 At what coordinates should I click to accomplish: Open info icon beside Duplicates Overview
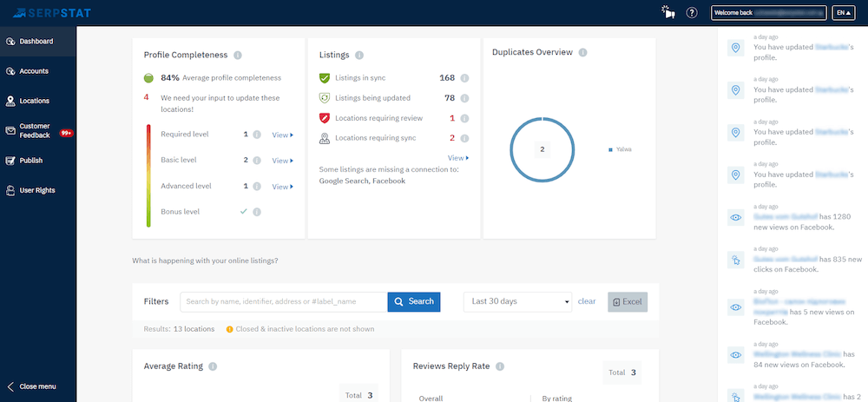click(x=582, y=52)
